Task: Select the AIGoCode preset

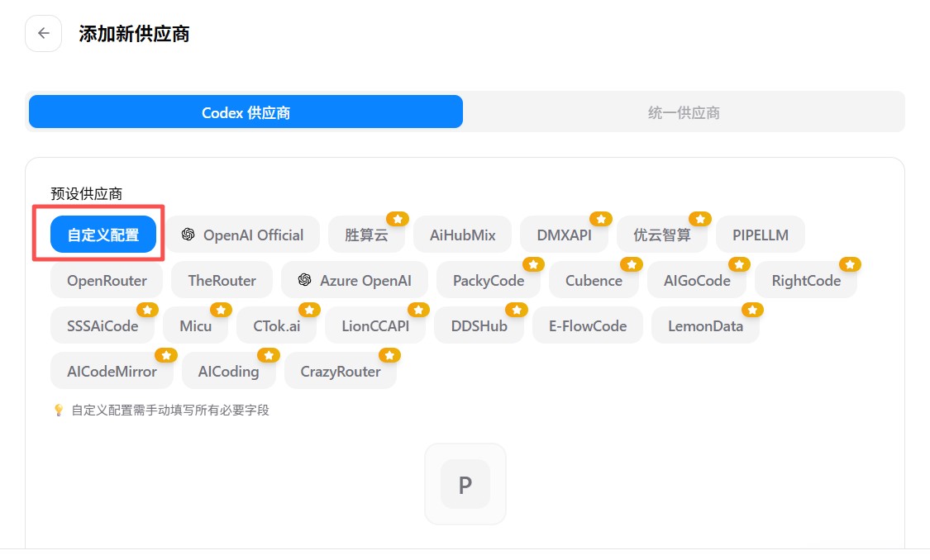Action: (697, 280)
